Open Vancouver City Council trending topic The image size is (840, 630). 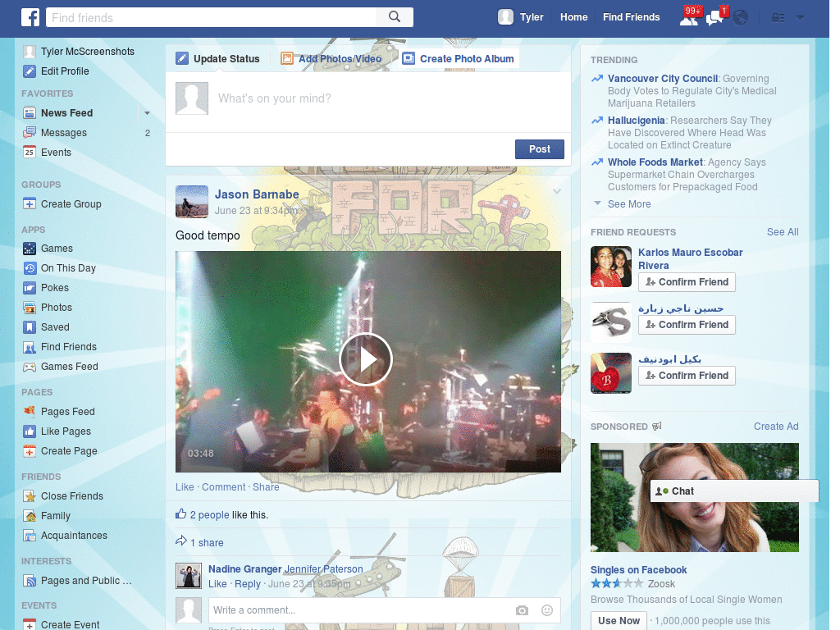coord(662,79)
